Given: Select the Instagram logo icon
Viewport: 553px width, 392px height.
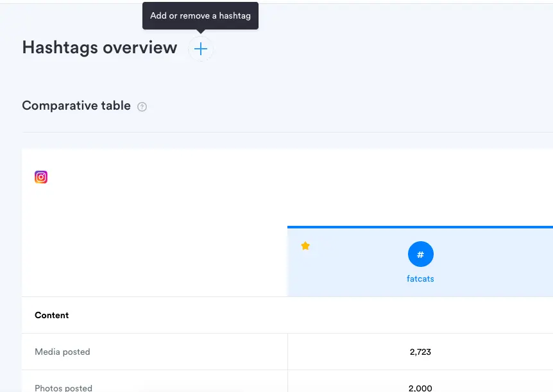Looking at the screenshot, I should (41, 177).
